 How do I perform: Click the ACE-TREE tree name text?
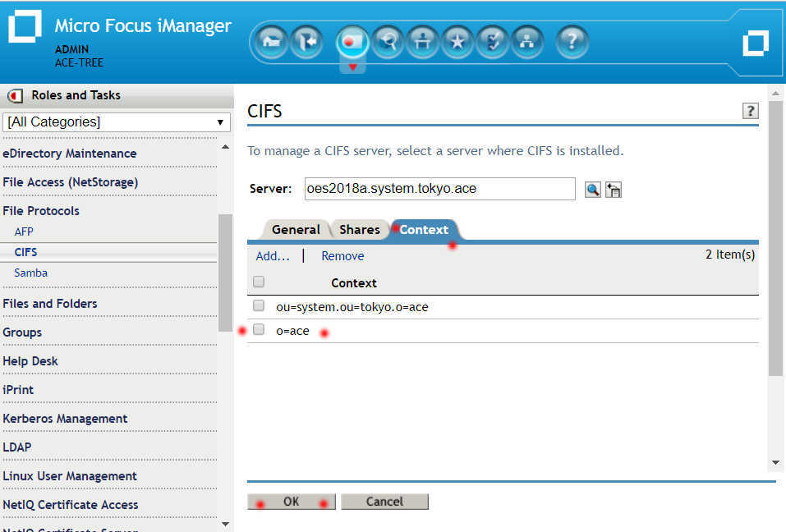[79, 63]
